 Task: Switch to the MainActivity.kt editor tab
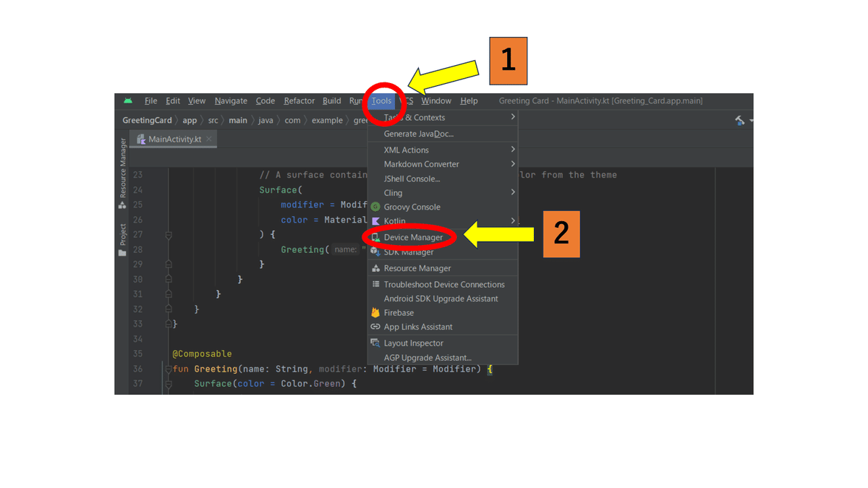pyautogui.click(x=174, y=140)
